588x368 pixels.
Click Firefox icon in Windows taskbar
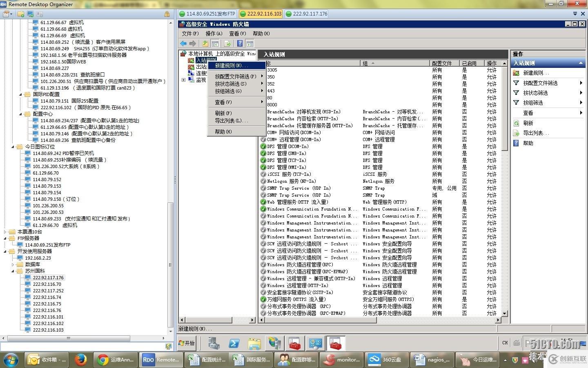[81, 359]
